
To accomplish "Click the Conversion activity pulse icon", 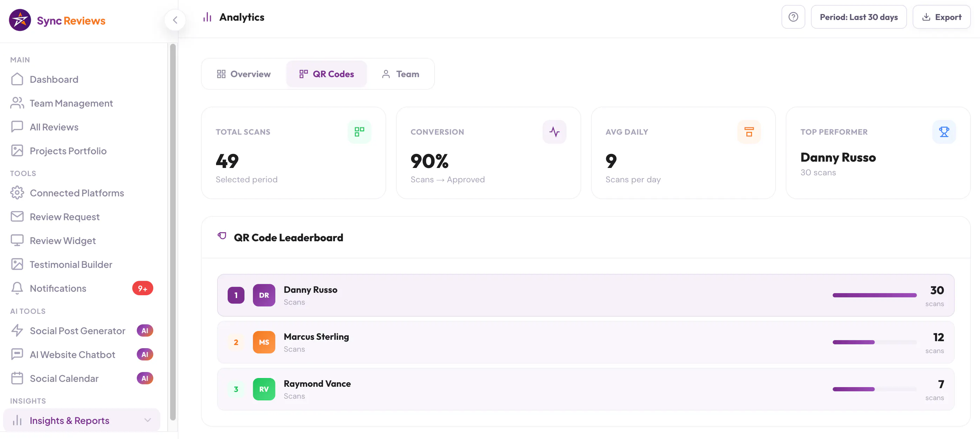I will coord(554,132).
